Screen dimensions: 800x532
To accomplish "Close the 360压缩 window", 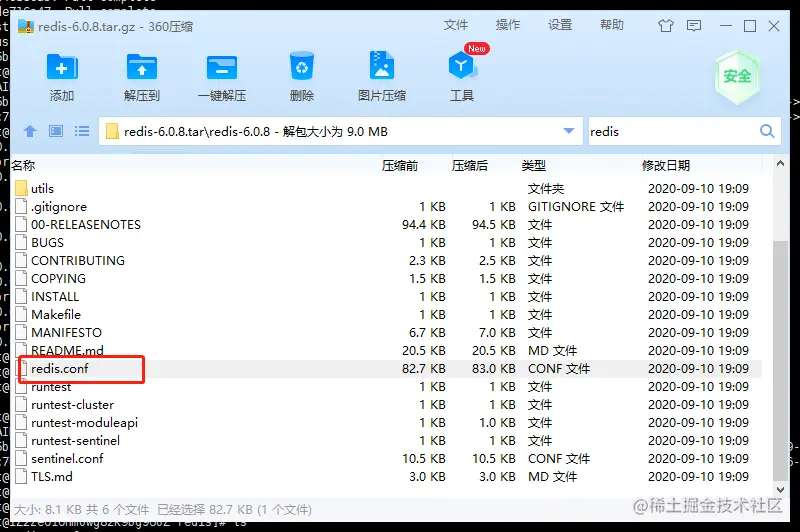I will (773, 26).
